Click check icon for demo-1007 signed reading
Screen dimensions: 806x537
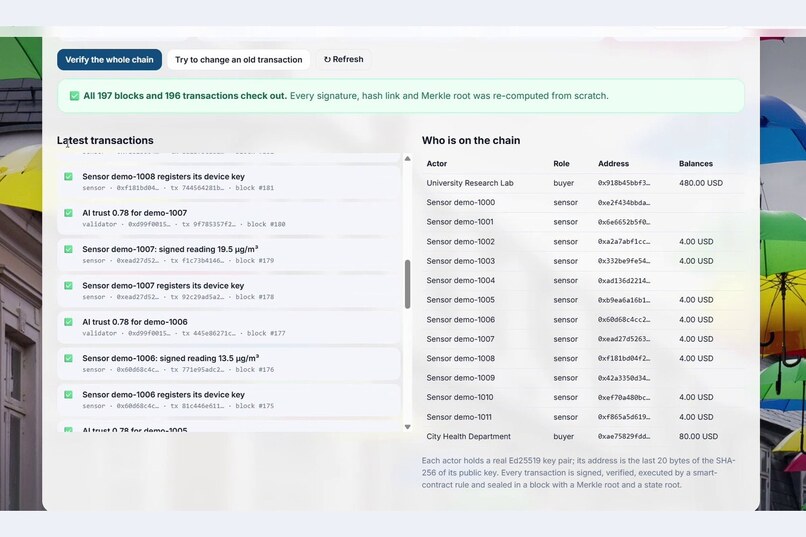68,249
